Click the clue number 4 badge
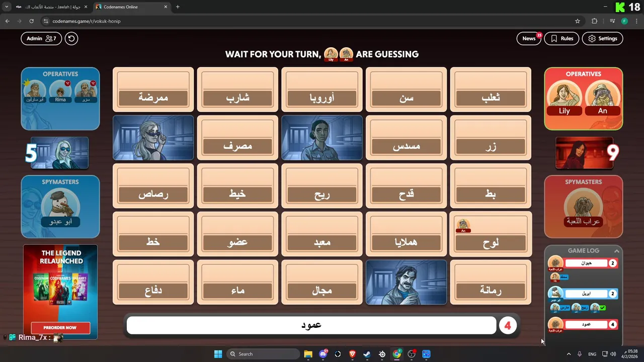 click(508, 325)
